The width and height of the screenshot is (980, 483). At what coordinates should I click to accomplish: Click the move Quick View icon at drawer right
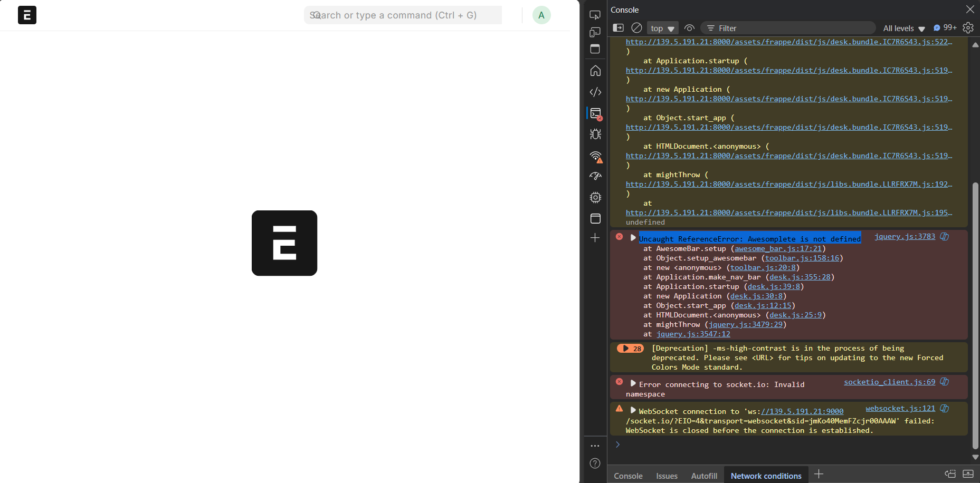point(950,474)
